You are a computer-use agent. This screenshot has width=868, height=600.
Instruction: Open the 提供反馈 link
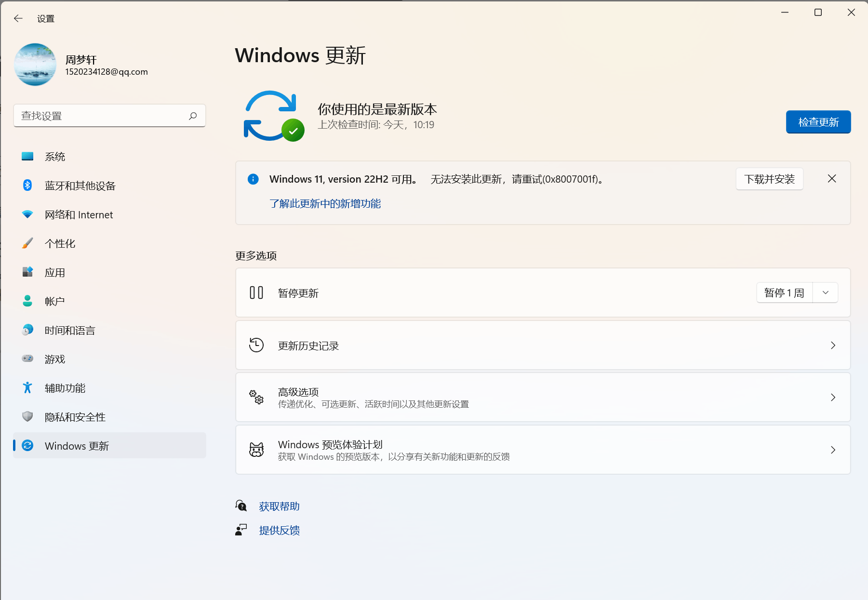279,531
